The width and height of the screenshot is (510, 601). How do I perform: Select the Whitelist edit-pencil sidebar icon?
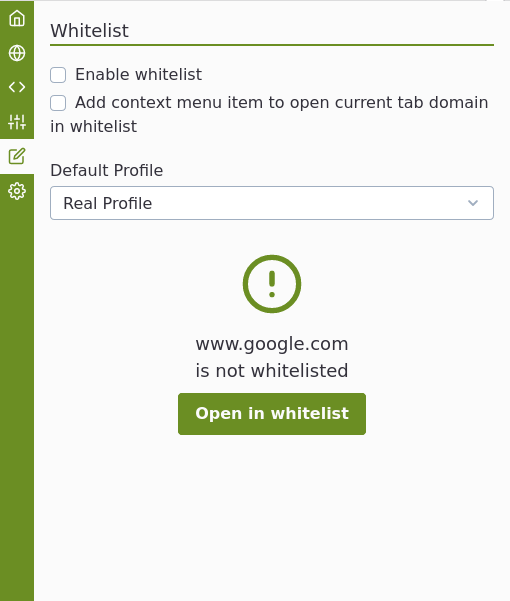pos(17,156)
